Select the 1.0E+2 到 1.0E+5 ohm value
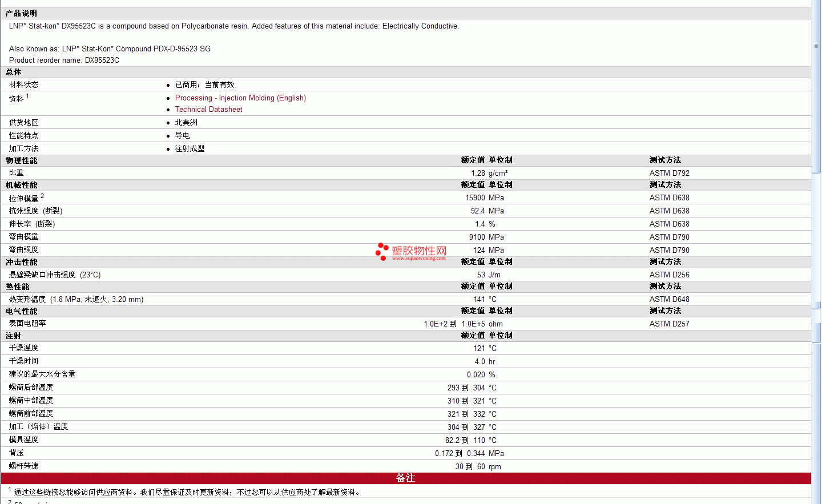822x504 pixels. tap(464, 324)
